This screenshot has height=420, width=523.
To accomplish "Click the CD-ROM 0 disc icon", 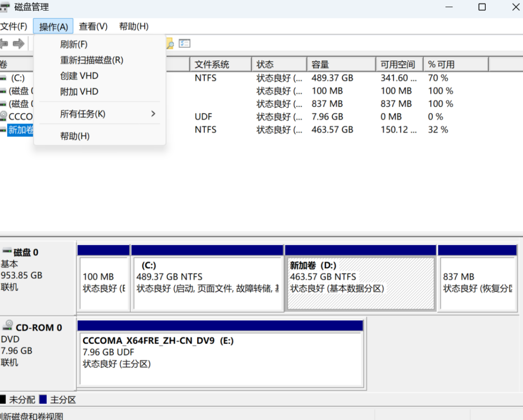I will (8, 327).
